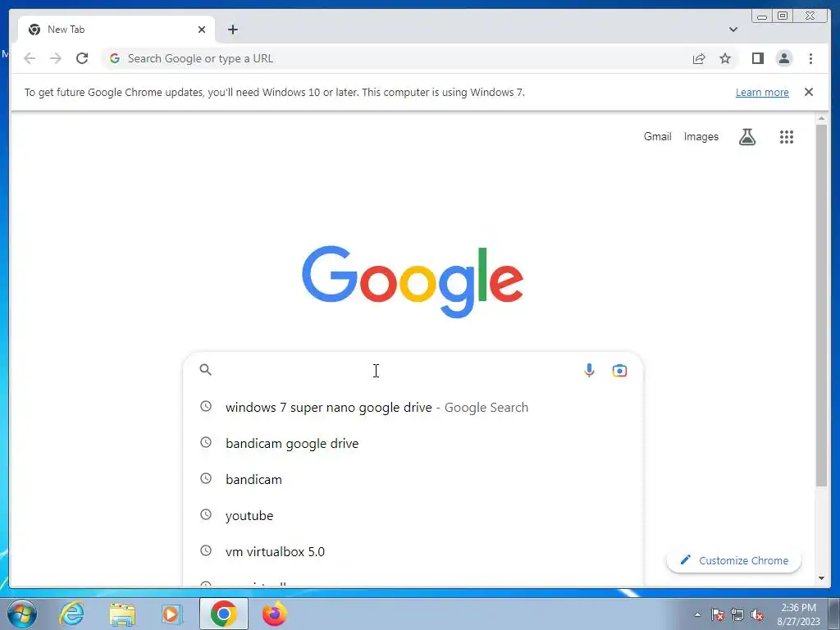Click the Customize Chrome button
This screenshot has height=630, width=840.
point(734,560)
